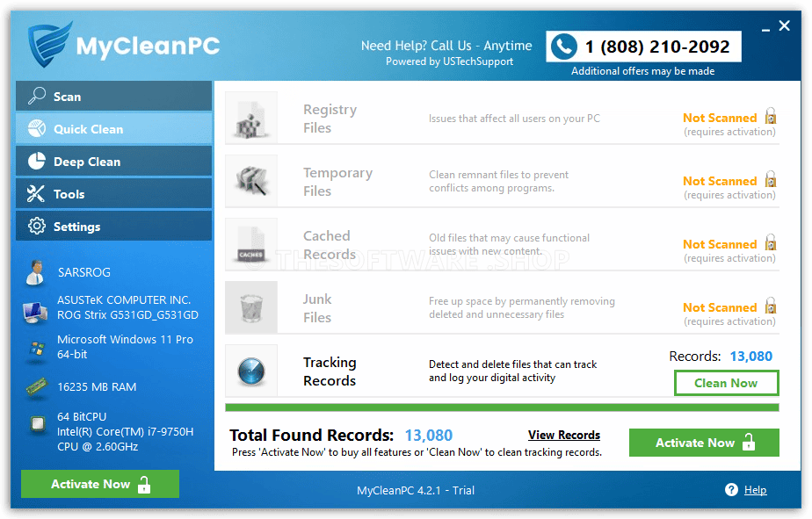Switch to Quick Clean

coord(114,128)
